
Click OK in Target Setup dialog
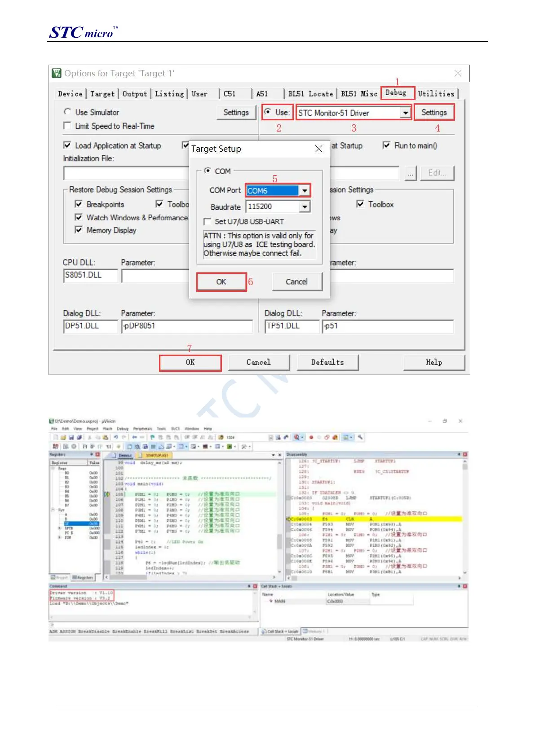[x=221, y=282]
